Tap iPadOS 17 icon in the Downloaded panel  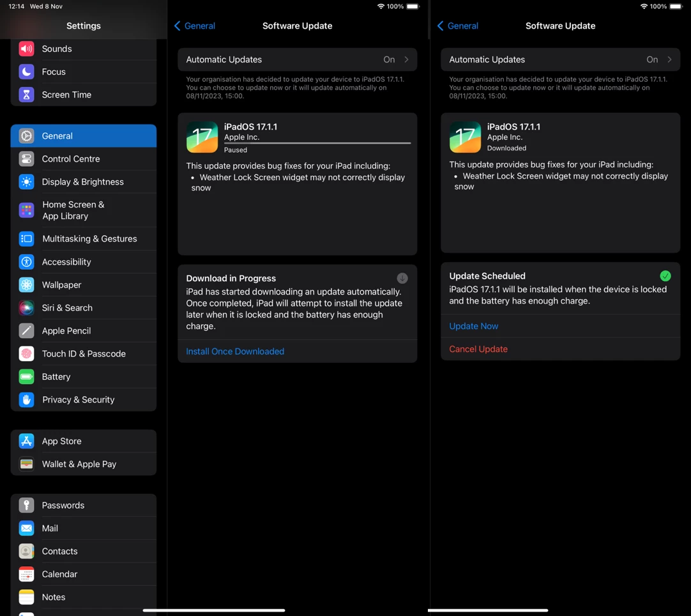click(x=466, y=137)
